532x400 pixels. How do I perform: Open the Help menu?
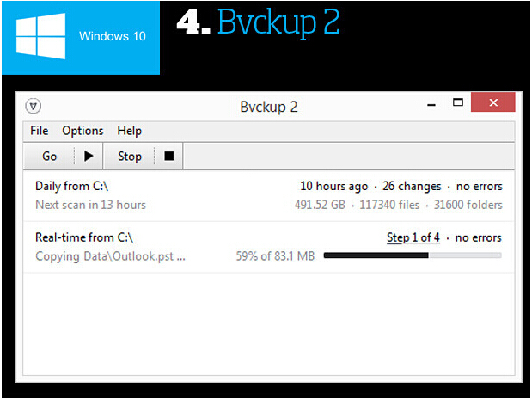click(x=130, y=131)
